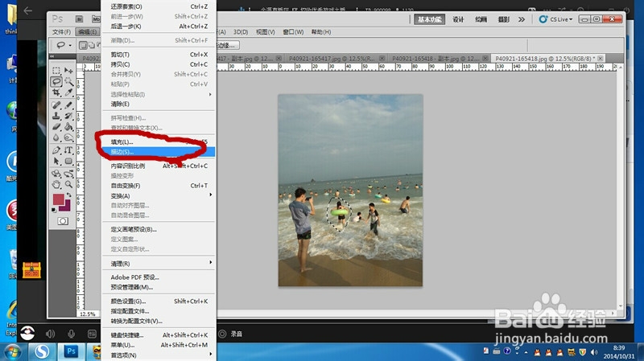The height and width of the screenshot is (361, 644).
Task: Switch to P40921-165417.jpg document tab
Action: (336, 59)
